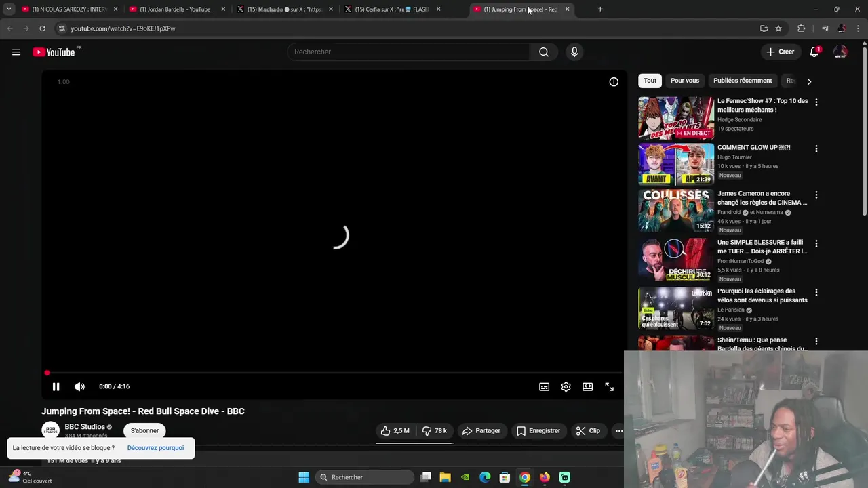
Task: Toggle theater mode on the player
Action: 588,387
